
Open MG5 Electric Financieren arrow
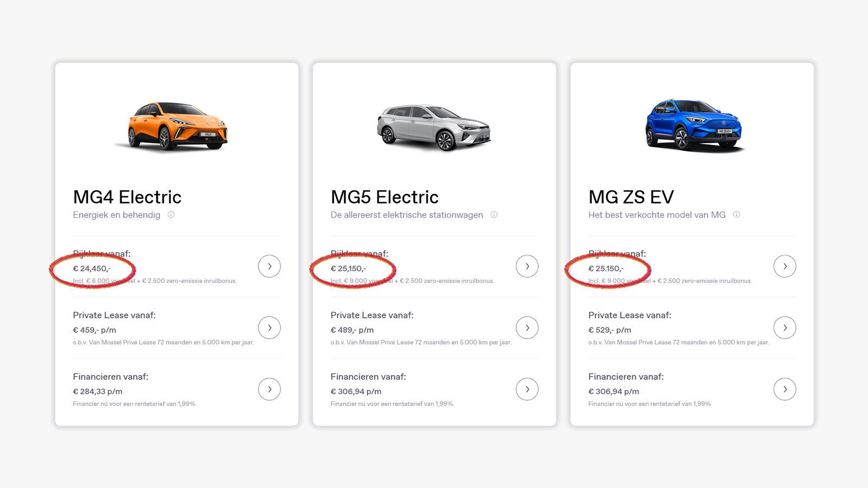click(527, 389)
